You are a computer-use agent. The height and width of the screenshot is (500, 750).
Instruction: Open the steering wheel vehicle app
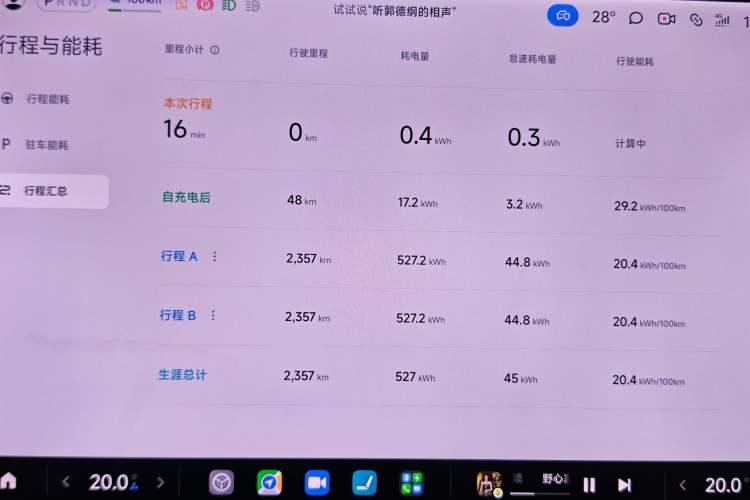click(x=221, y=483)
